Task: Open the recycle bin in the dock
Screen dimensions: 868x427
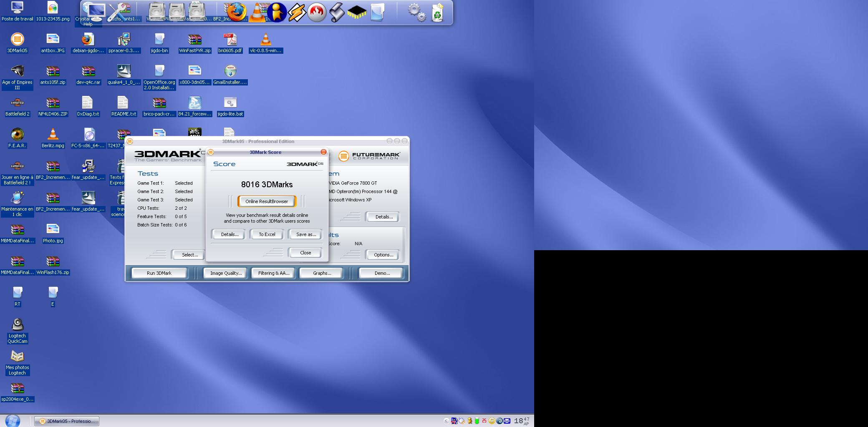Action: click(437, 12)
